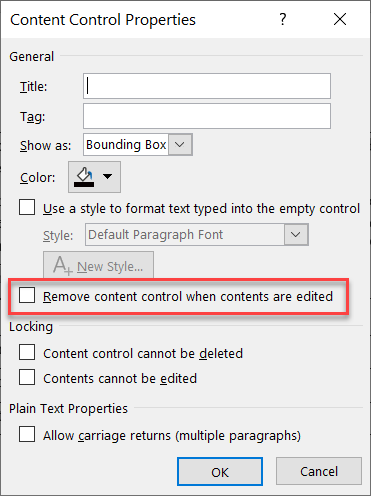Screen dimensions: 371x496
Task: Click into the Title text field
Action: click(207, 86)
